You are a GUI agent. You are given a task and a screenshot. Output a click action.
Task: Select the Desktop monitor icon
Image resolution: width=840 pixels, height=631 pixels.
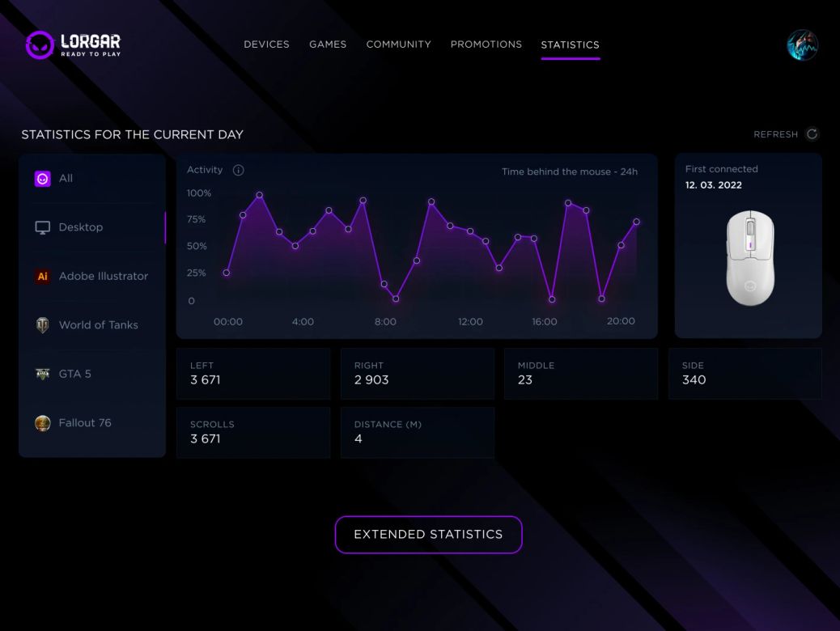point(43,227)
